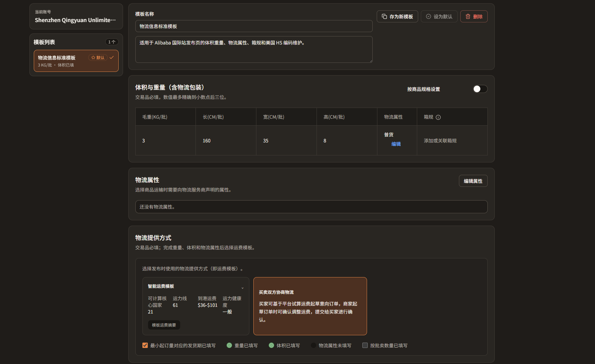Check 按批卖数量已填写 checkbox
Screen dimensions: 595x364
(365, 345)
